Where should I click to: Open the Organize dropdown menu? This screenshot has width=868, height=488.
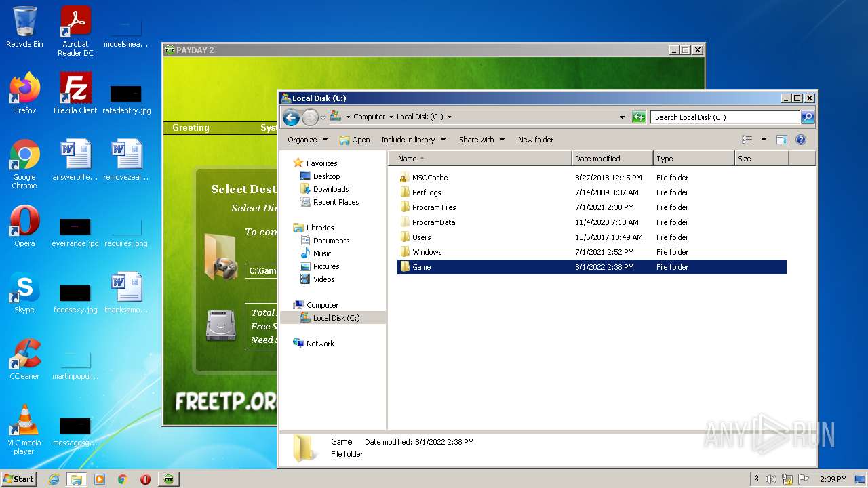(x=307, y=140)
